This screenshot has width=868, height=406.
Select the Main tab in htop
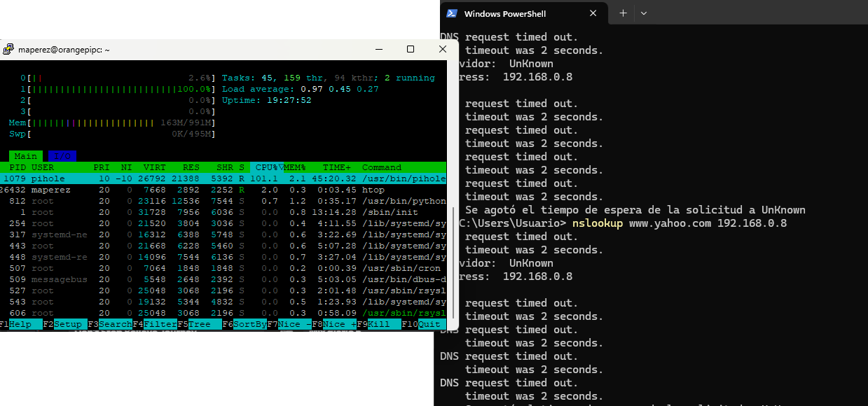coord(26,156)
